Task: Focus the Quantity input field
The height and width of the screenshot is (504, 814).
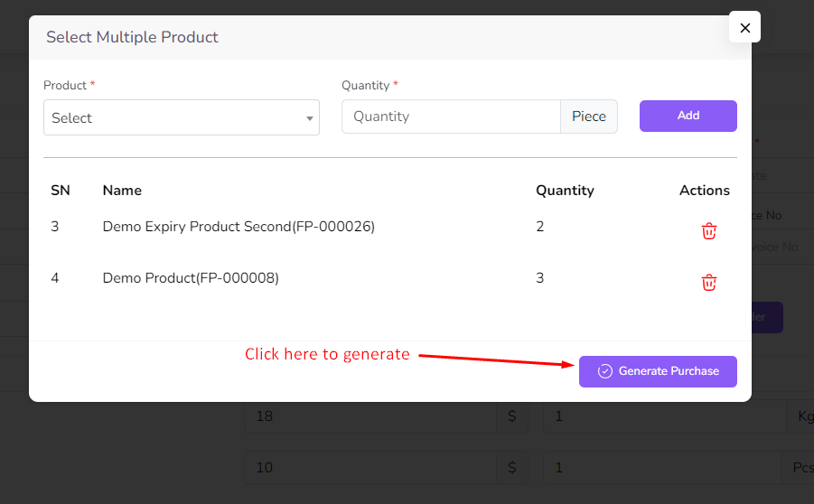Action: 451,117
